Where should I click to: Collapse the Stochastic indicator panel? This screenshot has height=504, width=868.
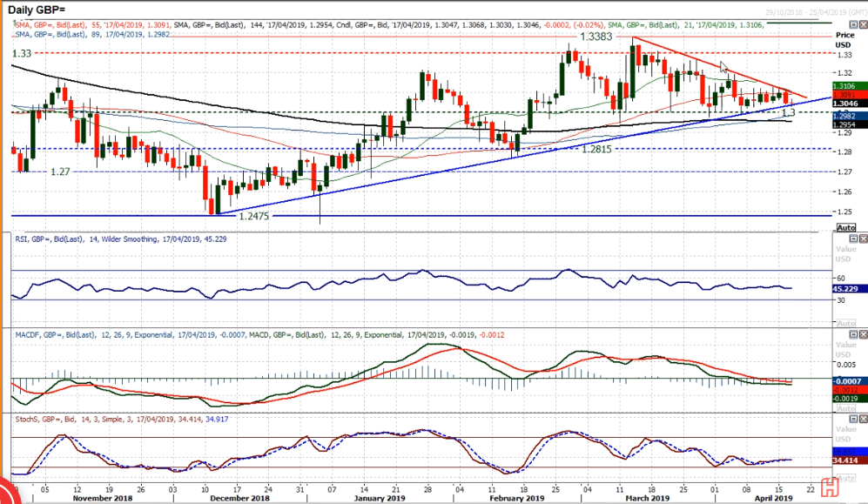pos(851,420)
